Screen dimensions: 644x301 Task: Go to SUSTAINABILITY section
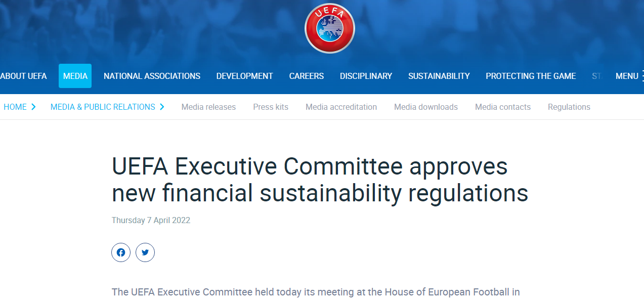[x=439, y=76]
